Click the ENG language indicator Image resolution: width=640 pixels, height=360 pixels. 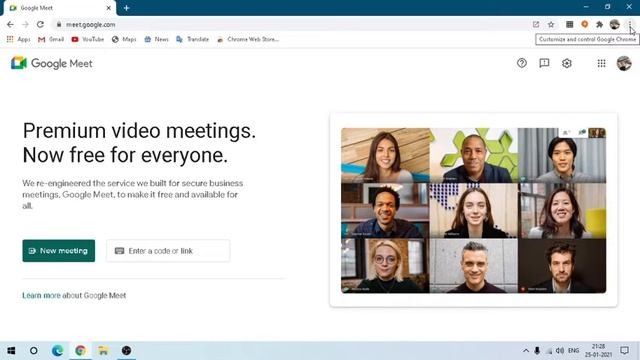click(573, 351)
